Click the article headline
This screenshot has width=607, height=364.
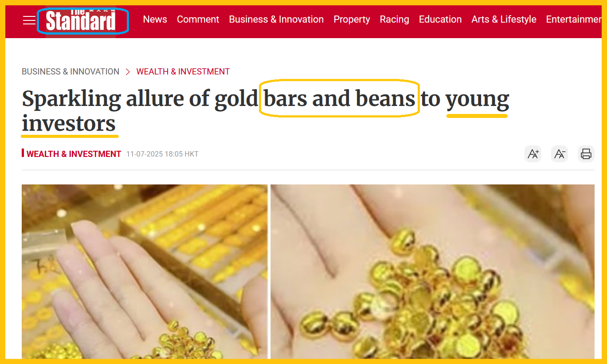point(266,111)
